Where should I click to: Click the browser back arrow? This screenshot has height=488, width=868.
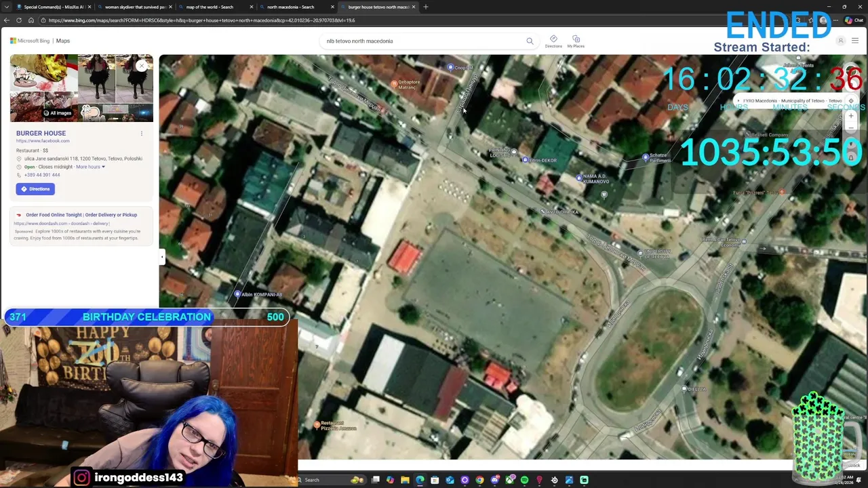pyautogui.click(x=7, y=20)
